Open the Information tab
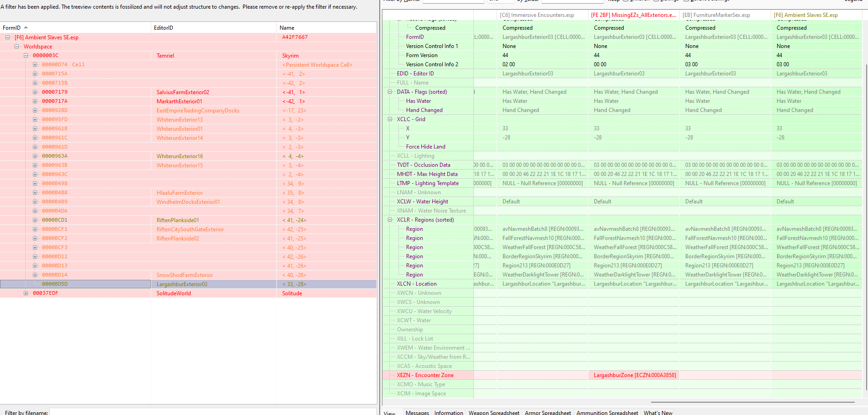 [x=449, y=412]
